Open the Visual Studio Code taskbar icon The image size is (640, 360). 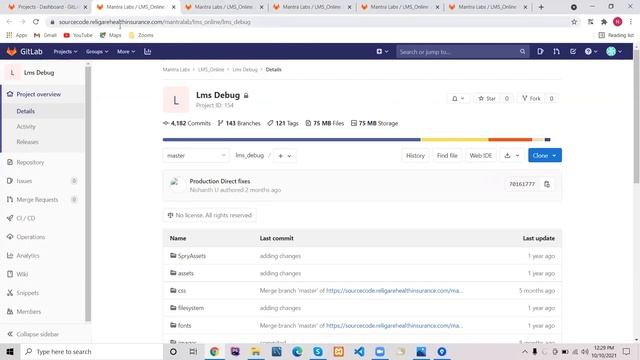[359, 352]
